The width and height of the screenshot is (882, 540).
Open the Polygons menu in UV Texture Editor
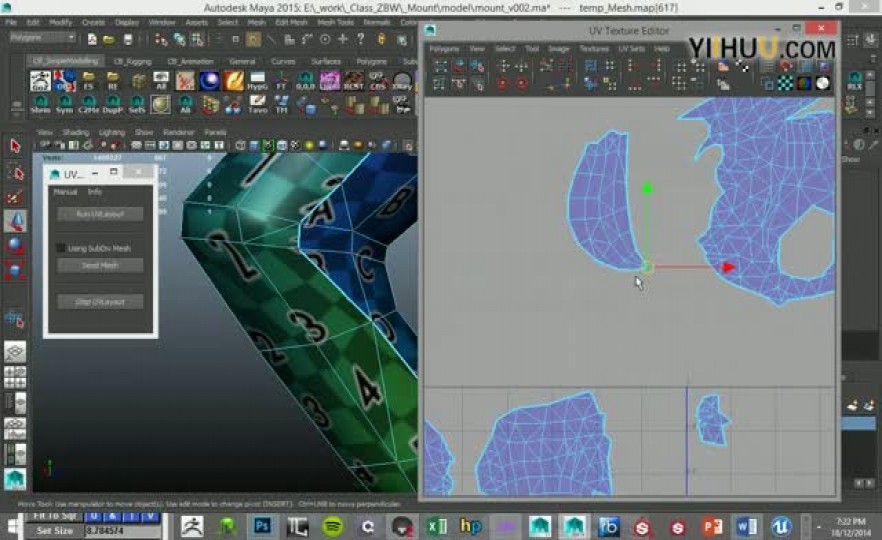[444, 49]
